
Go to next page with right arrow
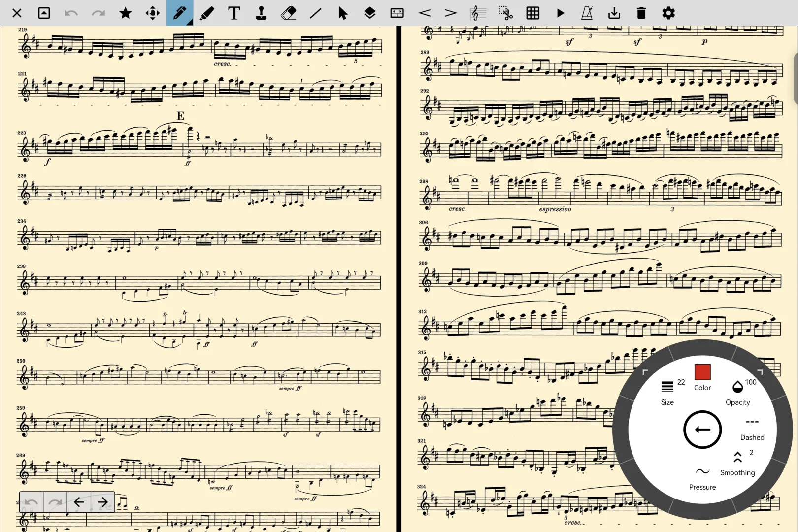click(x=102, y=502)
